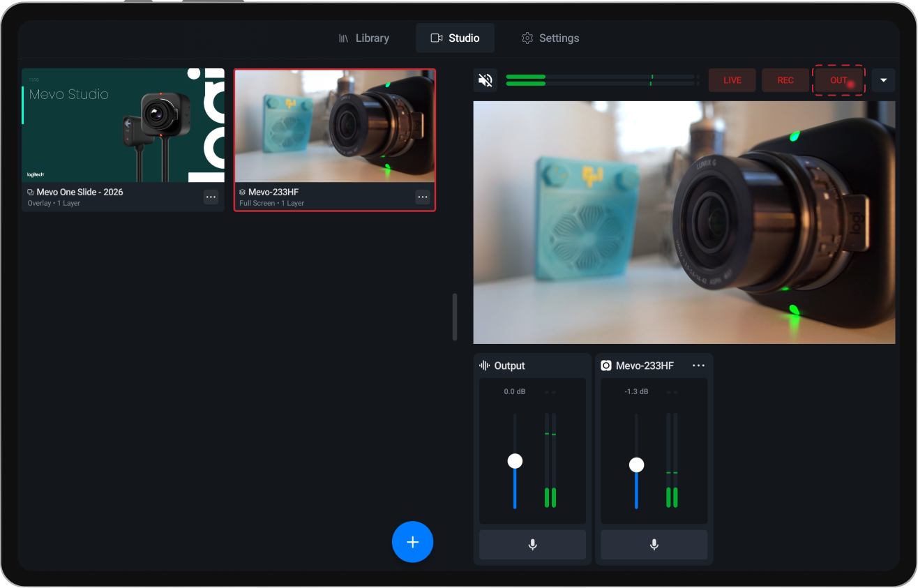Adjust the Output volume slider handle

(x=515, y=460)
